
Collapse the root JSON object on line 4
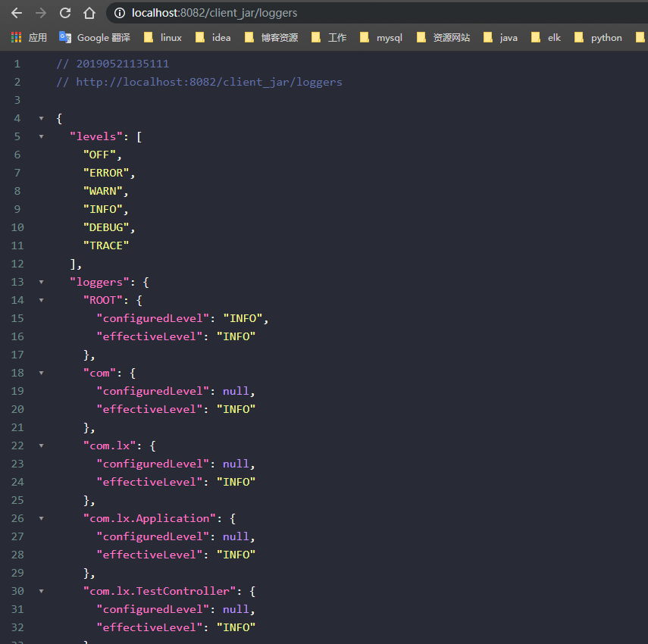pyautogui.click(x=42, y=118)
